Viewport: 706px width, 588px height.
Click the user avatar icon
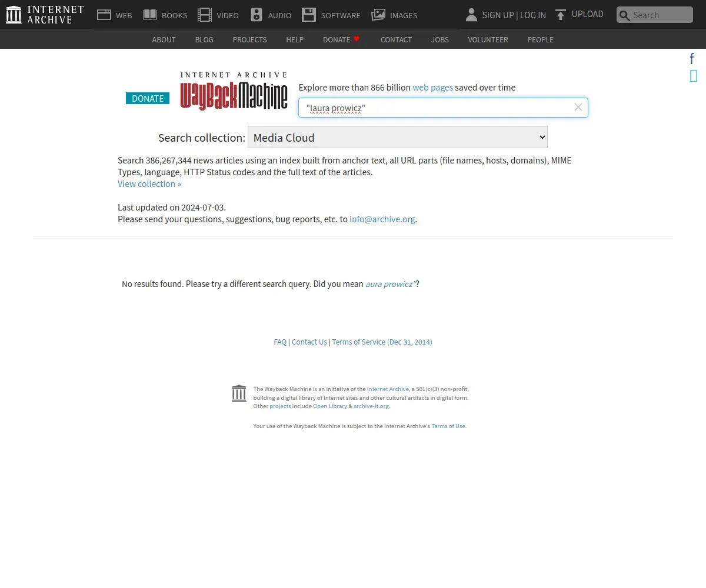click(471, 15)
